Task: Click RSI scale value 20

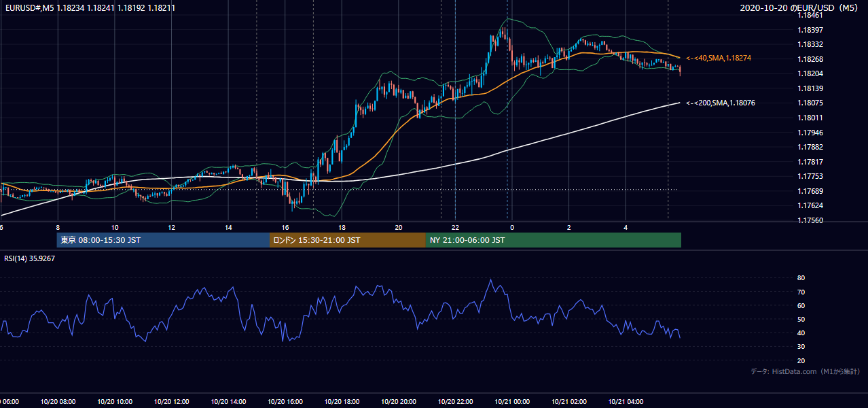Action: [801, 360]
